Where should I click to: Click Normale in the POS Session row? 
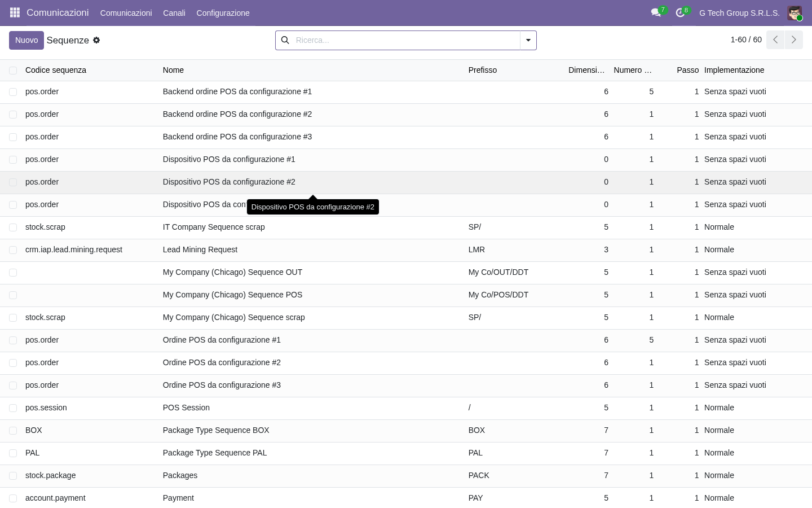click(x=719, y=408)
